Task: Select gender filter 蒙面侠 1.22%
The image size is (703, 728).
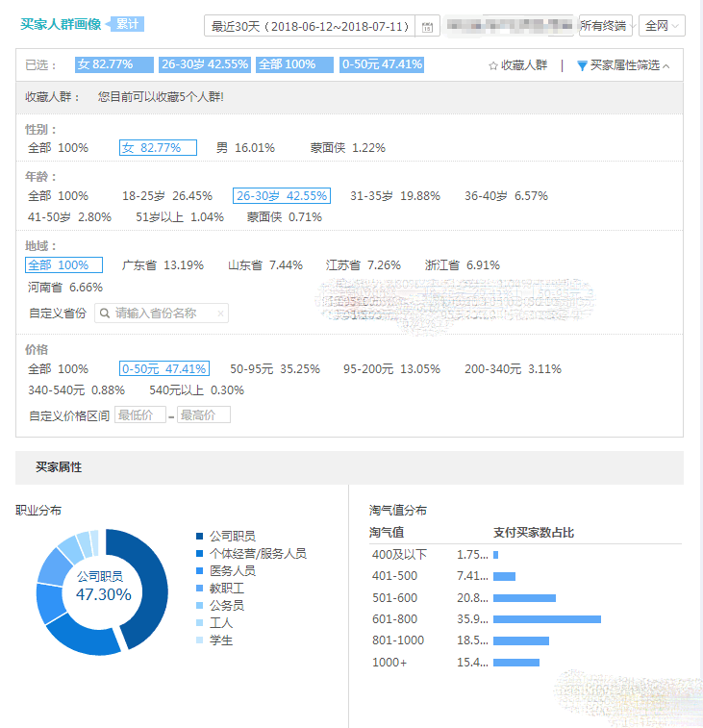Action: pos(348,148)
